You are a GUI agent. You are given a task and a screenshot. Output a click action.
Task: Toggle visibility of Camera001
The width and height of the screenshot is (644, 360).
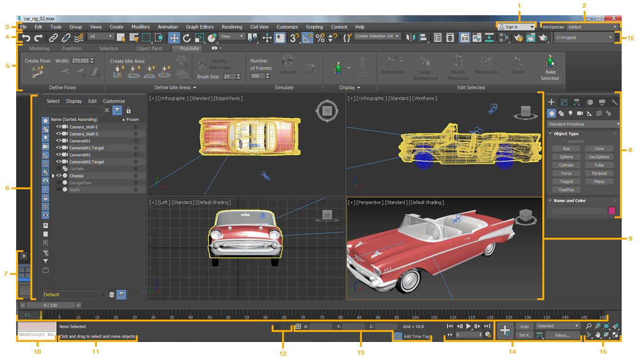tap(59, 141)
